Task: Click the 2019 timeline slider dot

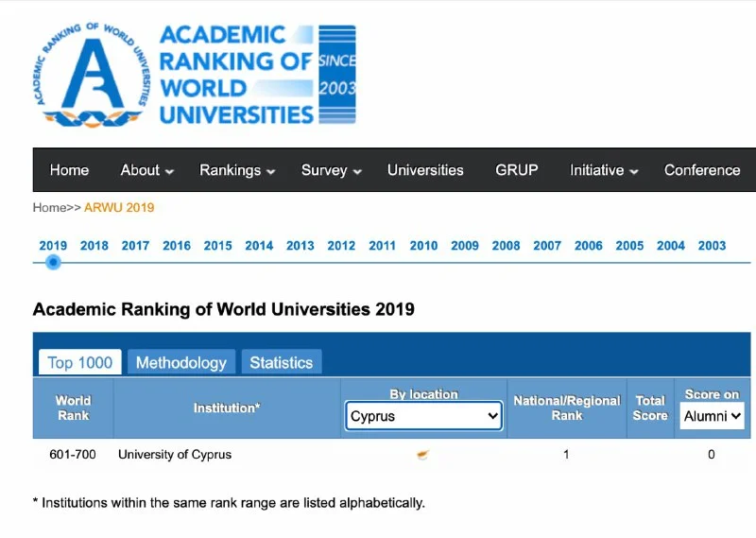Action: pyautogui.click(x=54, y=262)
